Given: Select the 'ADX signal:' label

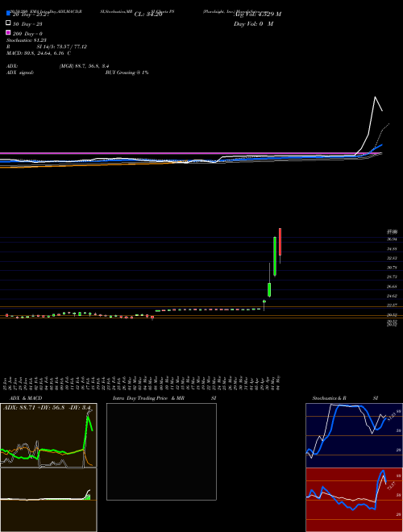Looking at the screenshot, I should pyautogui.click(x=20, y=73).
